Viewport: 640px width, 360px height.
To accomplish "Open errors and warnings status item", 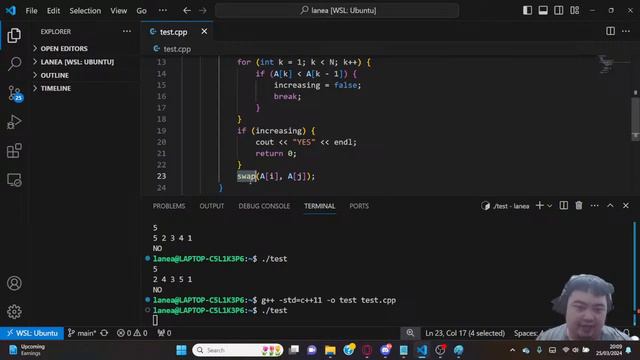I will [x=132, y=333].
